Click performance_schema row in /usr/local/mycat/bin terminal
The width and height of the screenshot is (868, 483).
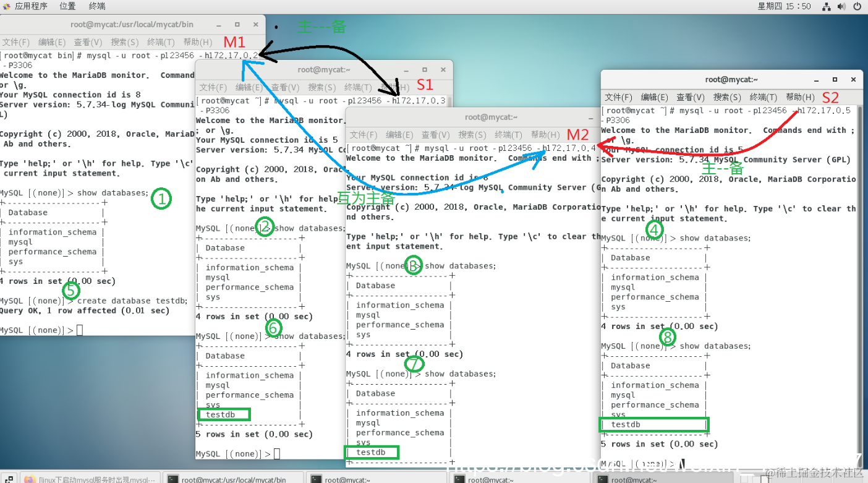coord(53,252)
